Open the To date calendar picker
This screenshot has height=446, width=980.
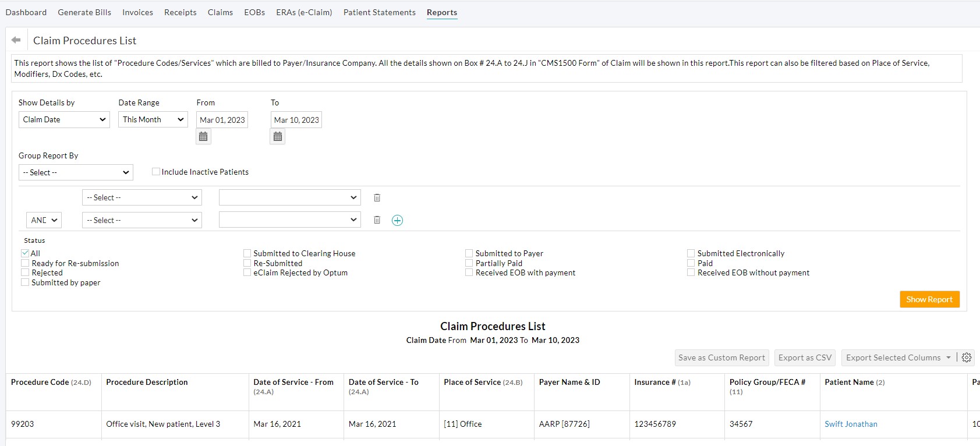coord(278,137)
